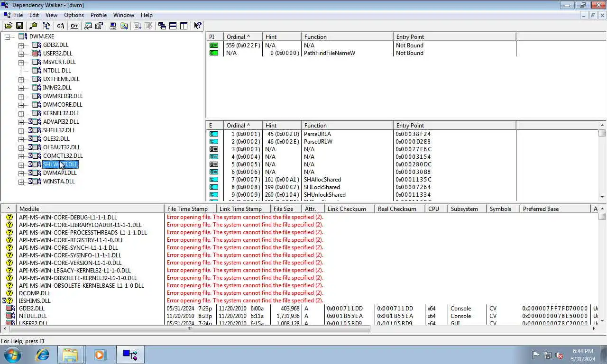
Task: Toggle Full Paths (c:\) toolbar icon
Action: [60, 26]
